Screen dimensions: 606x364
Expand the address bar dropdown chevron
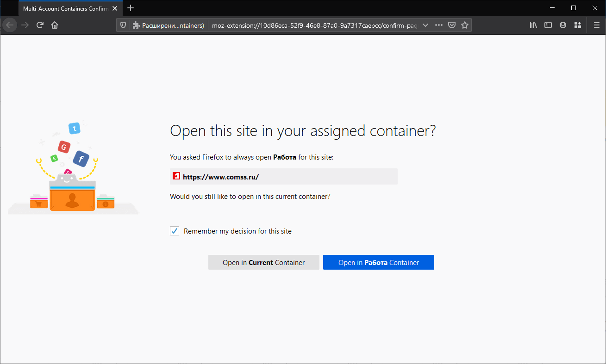point(425,25)
